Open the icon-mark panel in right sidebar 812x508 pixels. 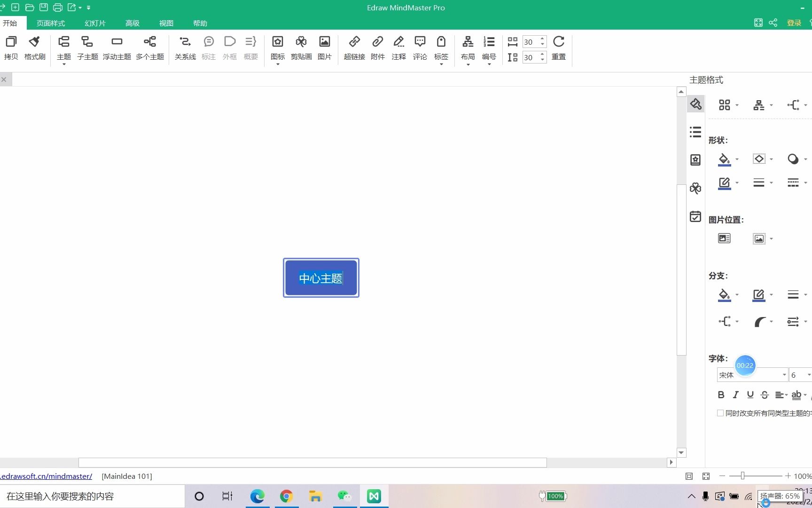695,160
